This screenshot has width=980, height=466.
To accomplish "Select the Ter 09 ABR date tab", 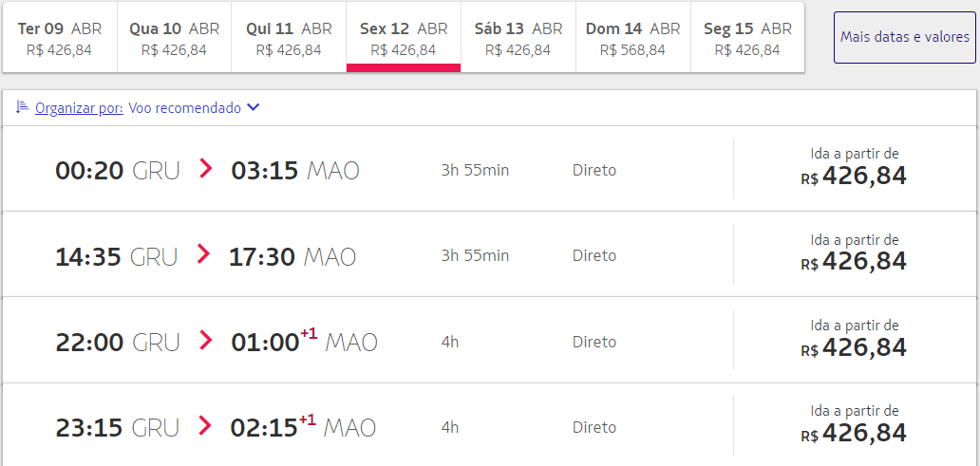I will coord(60,37).
